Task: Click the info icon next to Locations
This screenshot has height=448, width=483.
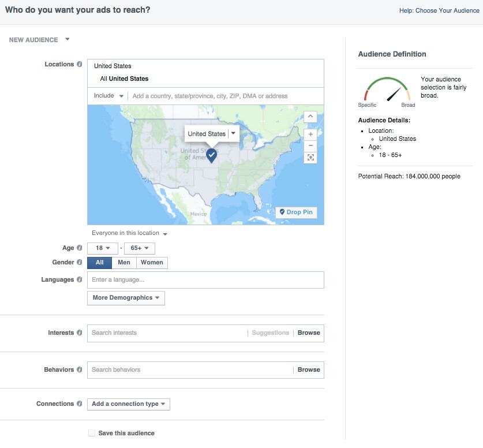Action: click(80, 65)
